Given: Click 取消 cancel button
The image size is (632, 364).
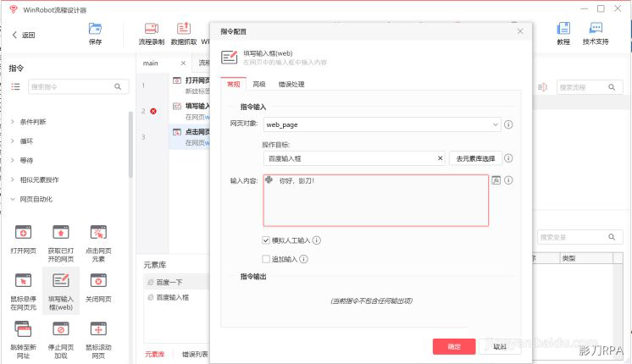Looking at the screenshot, I should coord(500,346).
